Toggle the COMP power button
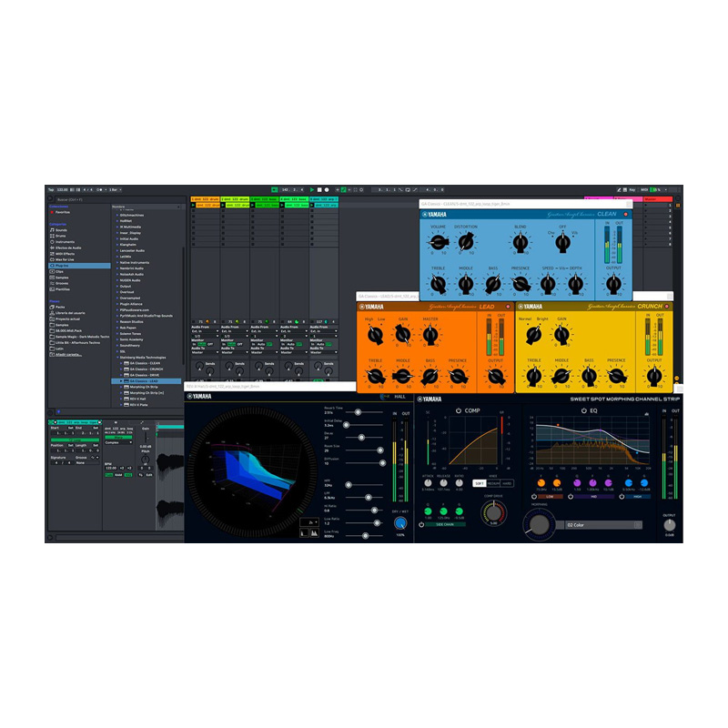Screen dimensions: 728x728 click(458, 410)
